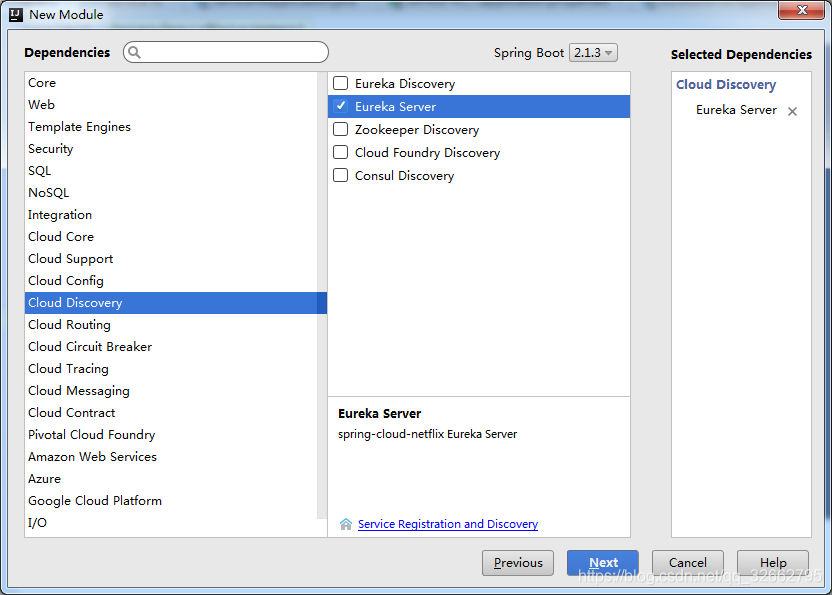Enable Zookeeper Discovery dependency
The image size is (832, 595).
point(341,130)
